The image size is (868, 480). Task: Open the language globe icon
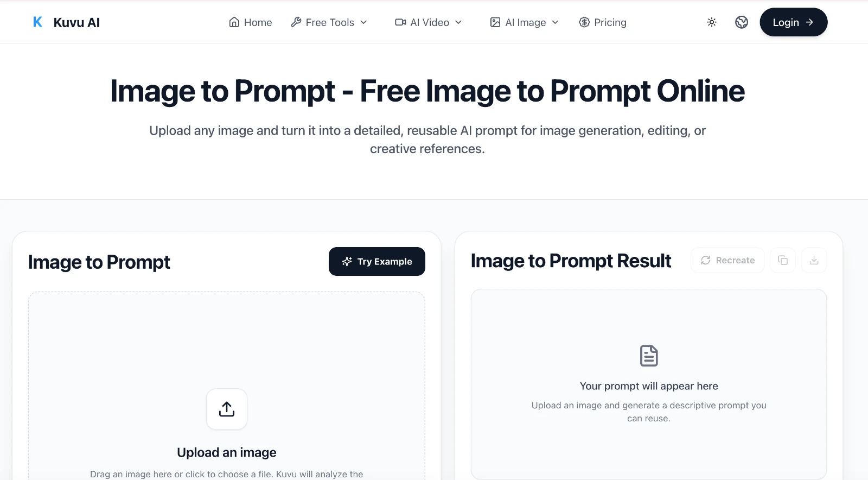point(742,22)
